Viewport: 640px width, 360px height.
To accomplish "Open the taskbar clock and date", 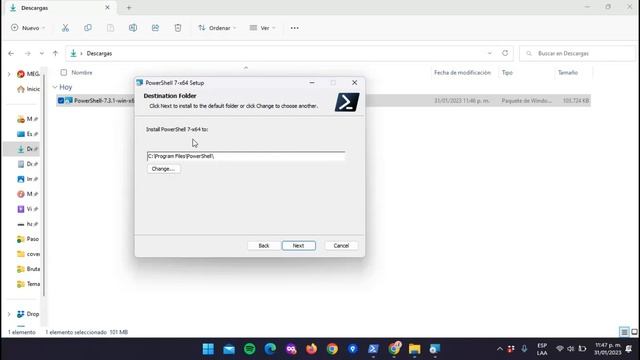I will (608, 349).
